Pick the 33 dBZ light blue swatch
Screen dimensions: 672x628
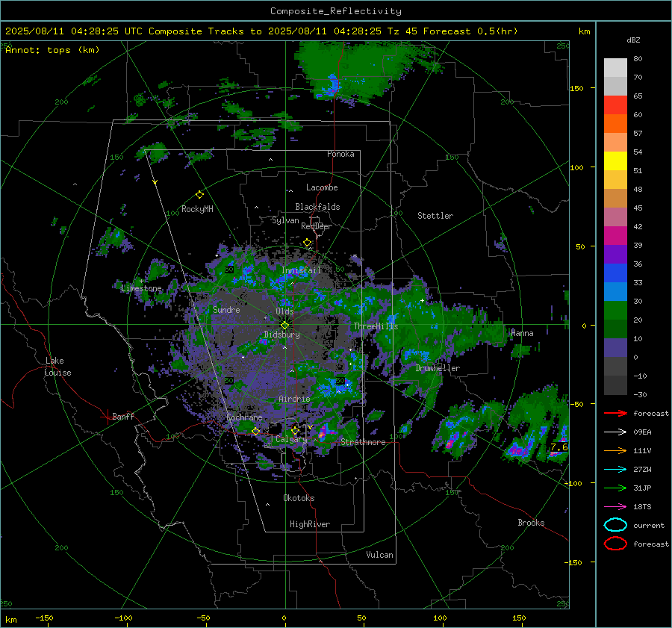pos(615,291)
